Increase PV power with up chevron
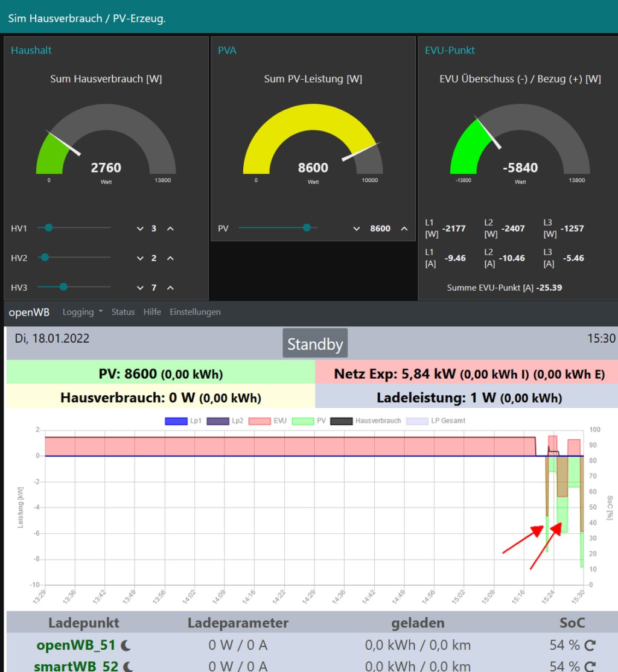The image size is (618, 672). pos(404,229)
